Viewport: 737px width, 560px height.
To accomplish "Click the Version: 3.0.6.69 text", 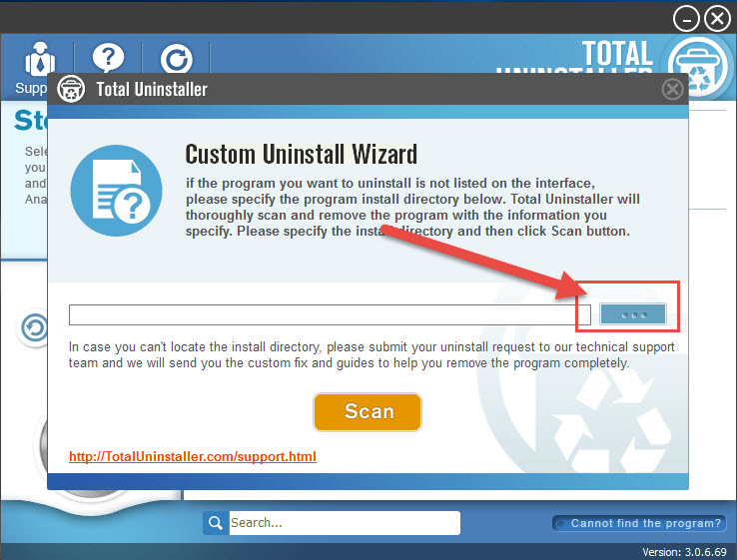I will pyautogui.click(x=684, y=552).
